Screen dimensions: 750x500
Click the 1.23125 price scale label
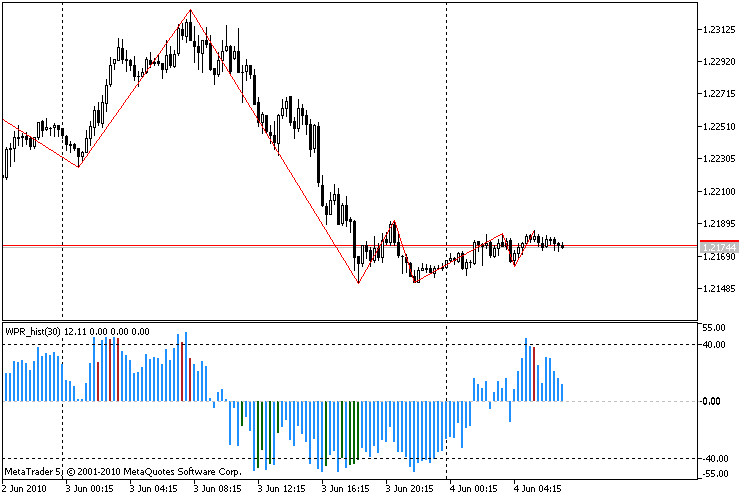pos(719,30)
